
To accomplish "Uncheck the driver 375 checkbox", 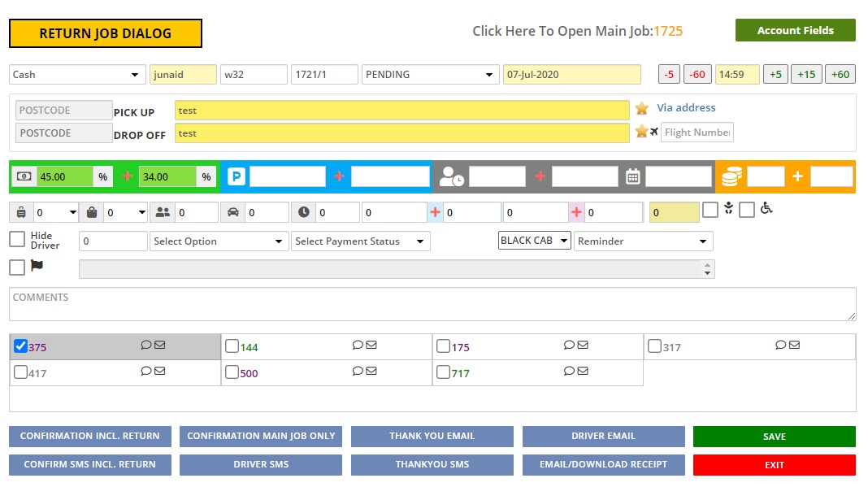I will click(x=21, y=346).
